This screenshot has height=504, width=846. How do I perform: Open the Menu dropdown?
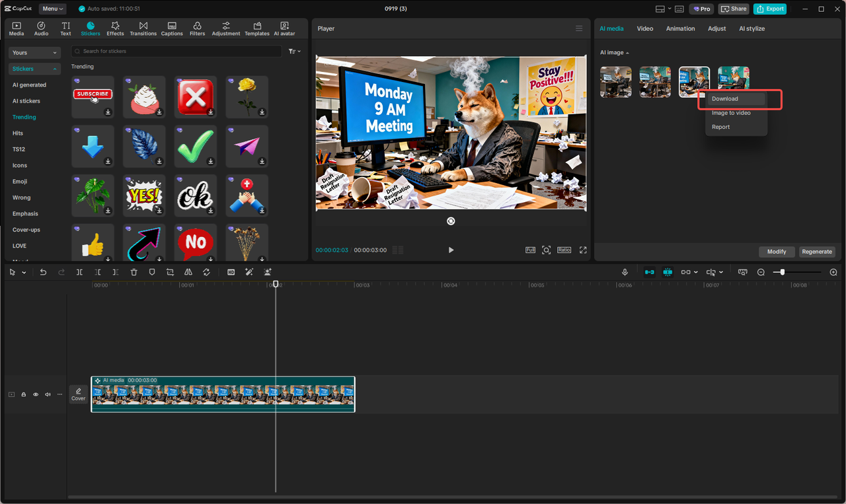click(52, 9)
